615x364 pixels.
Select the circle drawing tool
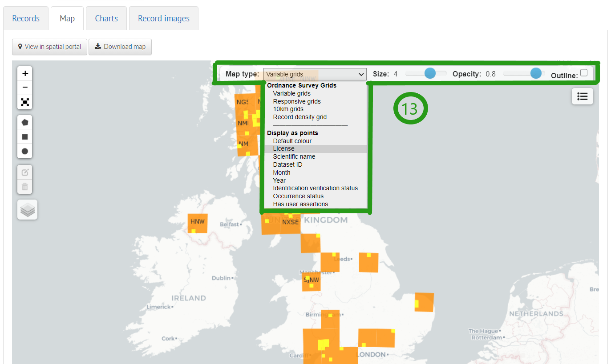24,151
